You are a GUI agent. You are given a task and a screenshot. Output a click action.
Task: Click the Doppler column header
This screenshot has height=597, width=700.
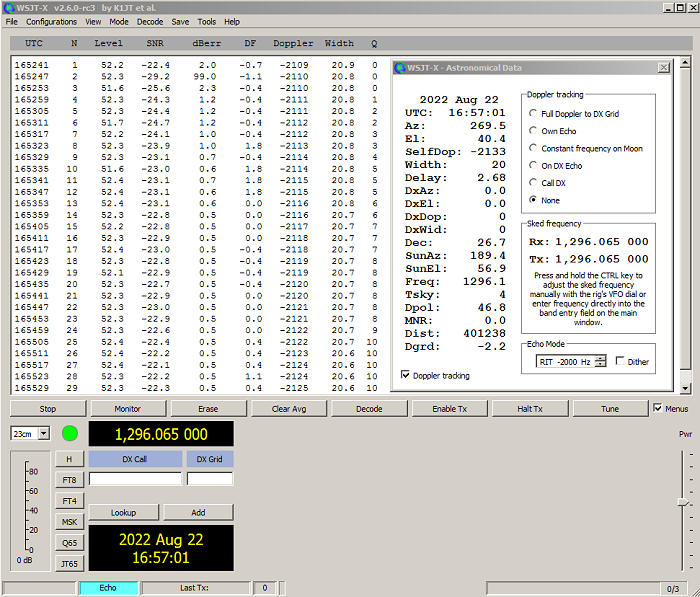point(293,43)
